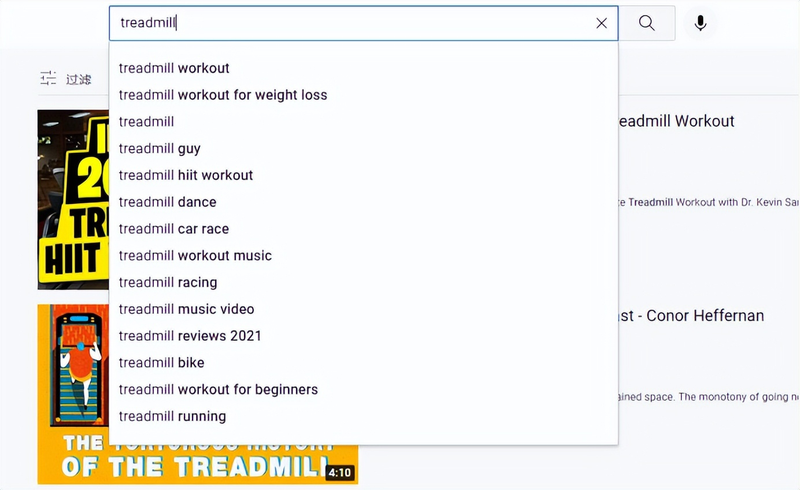Choose 'treadmill workout for weight loss' suggestion
Viewport: 800px width, 490px height.
click(x=223, y=95)
